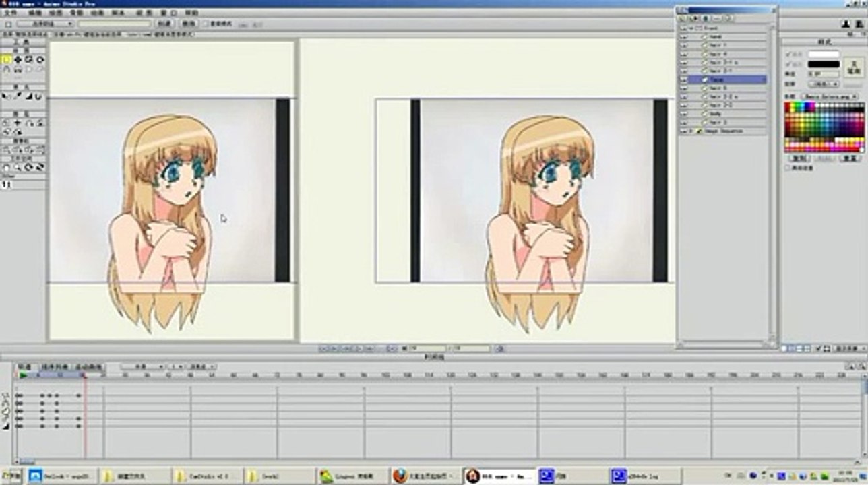The image size is (868, 485).
Task: Hide the Body layer
Action: [x=683, y=114]
